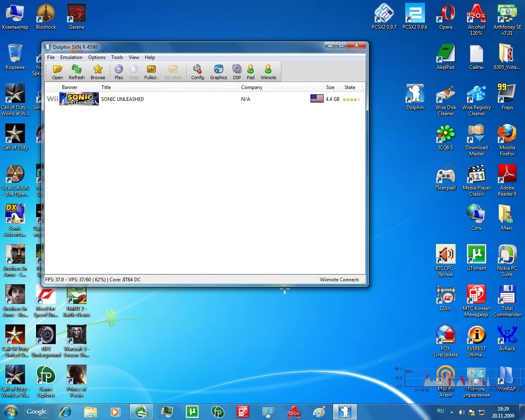Open the Opera desktop shortcut

tap(446, 17)
